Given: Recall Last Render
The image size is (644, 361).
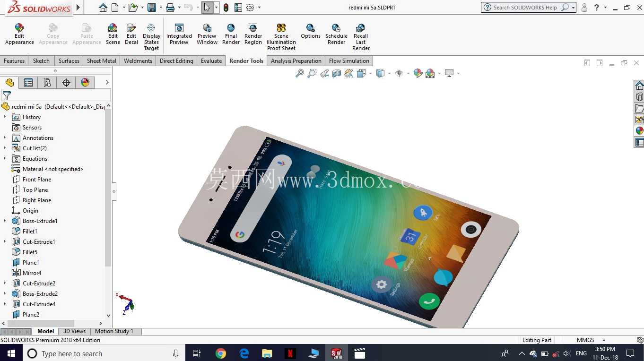Looking at the screenshot, I should tap(361, 37).
